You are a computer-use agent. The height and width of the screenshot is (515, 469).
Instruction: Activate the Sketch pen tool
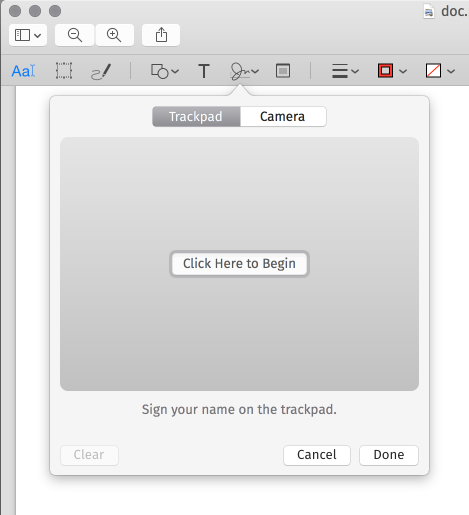pyautogui.click(x=101, y=71)
